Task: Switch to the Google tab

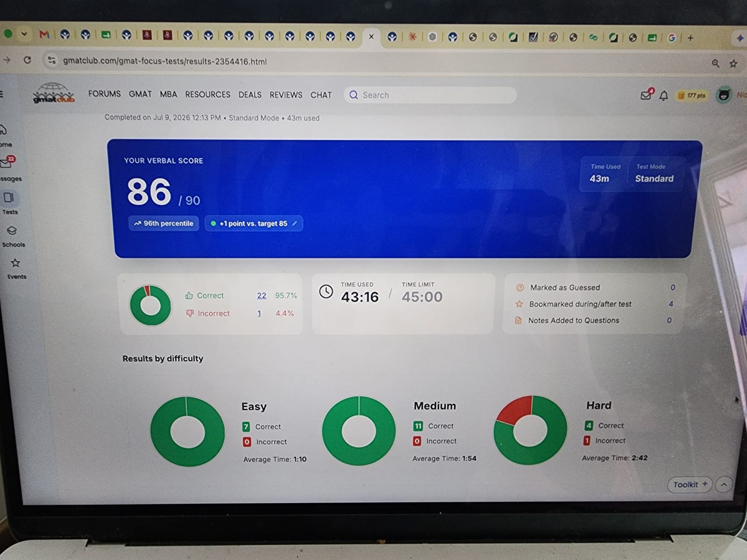Action: pos(672,38)
